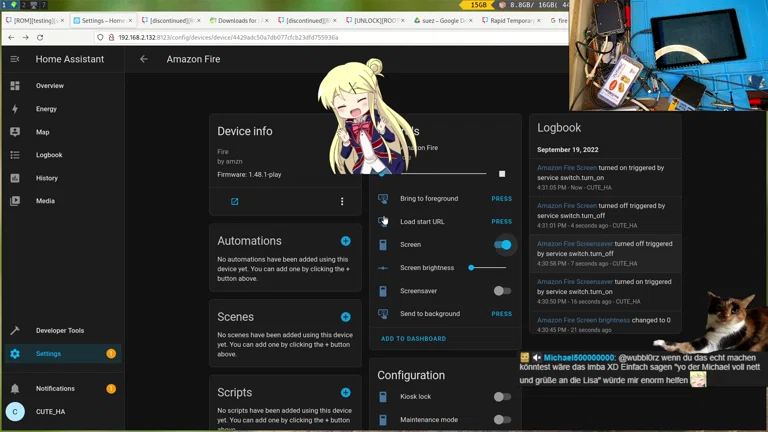Click the Screen brightness entity icon
768x432 pixels.
point(383,268)
